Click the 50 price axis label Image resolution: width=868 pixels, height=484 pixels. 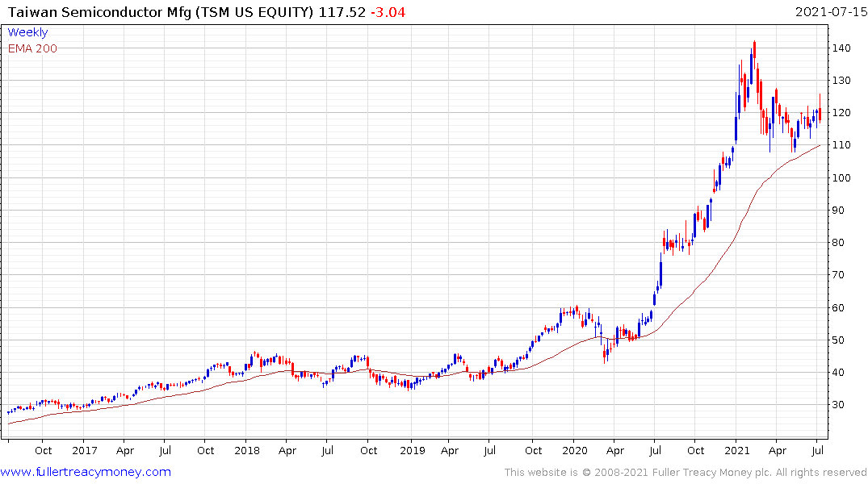[838, 340]
